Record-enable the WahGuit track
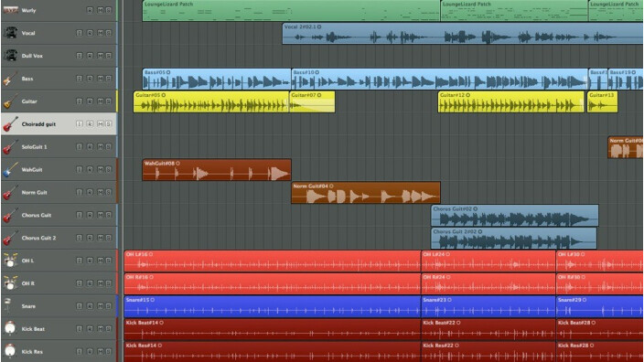Image resolution: width=644 pixels, height=362 pixels. tap(90, 169)
